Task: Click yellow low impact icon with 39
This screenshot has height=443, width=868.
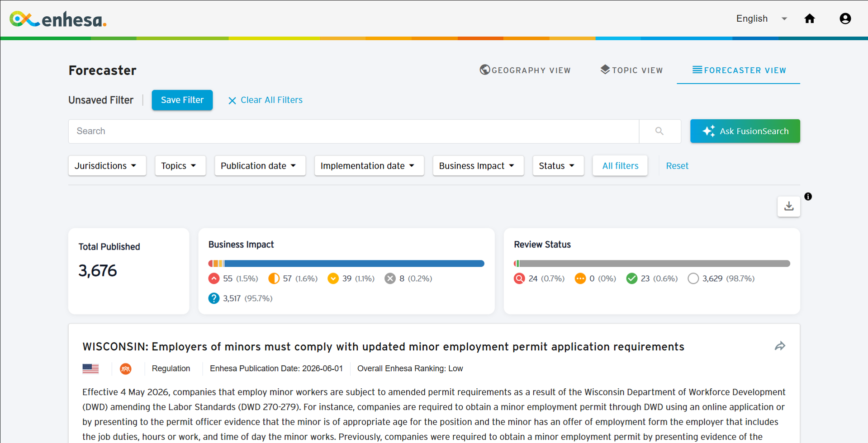Action: click(x=333, y=278)
